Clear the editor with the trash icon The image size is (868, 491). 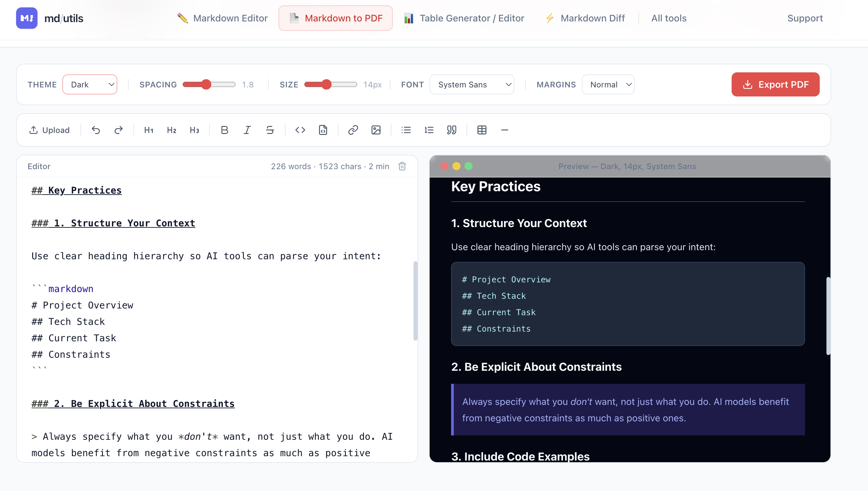pos(402,166)
